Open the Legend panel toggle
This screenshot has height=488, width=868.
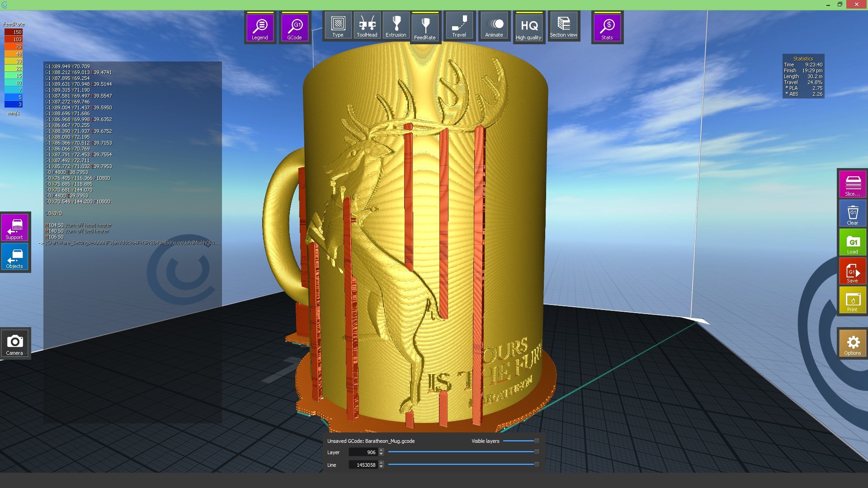[x=260, y=28]
